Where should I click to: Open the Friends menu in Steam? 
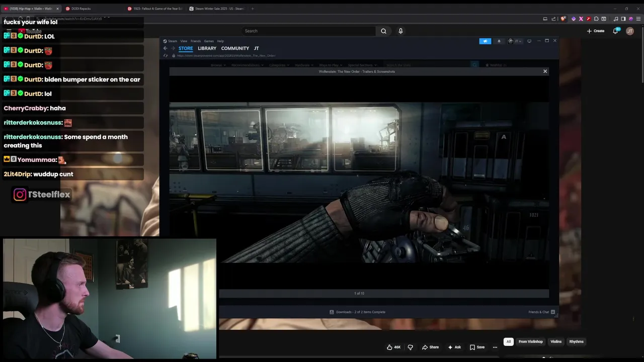[195, 41]
